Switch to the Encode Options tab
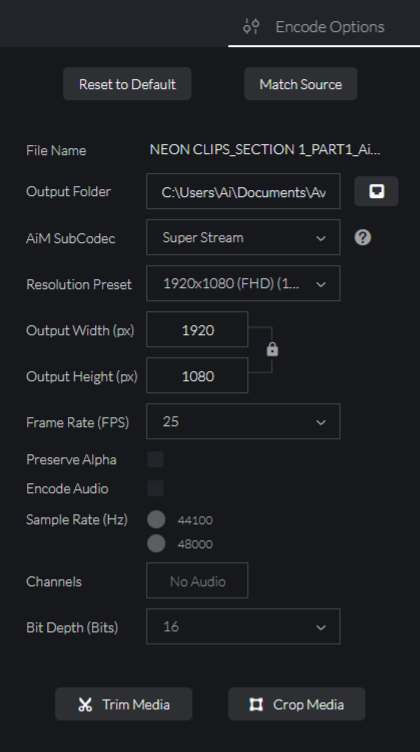Image resolution: width=420 pixels, height=752 pixels. tap(324, 26)
